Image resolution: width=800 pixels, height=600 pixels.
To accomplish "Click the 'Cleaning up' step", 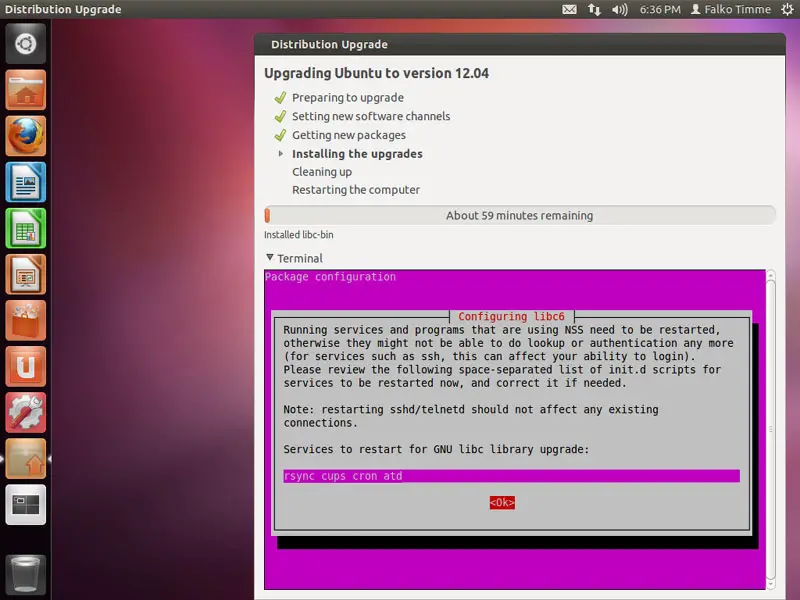I will [322, 172].
